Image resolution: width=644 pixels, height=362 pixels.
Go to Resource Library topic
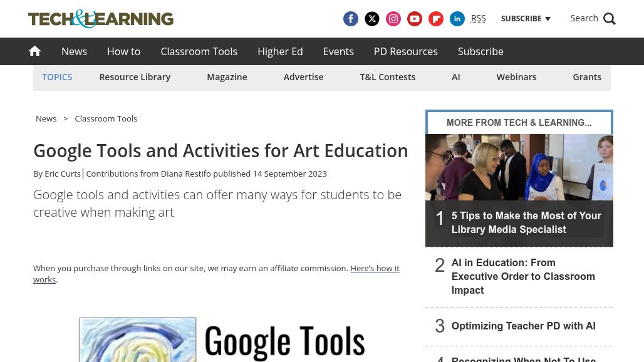click(135, 77)
